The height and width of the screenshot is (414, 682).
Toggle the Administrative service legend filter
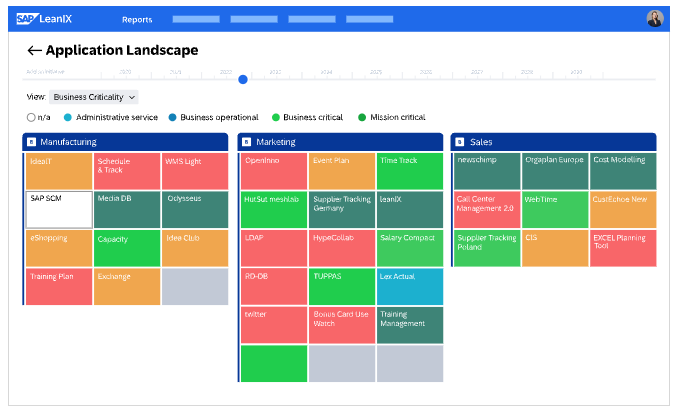click(68, 117)
